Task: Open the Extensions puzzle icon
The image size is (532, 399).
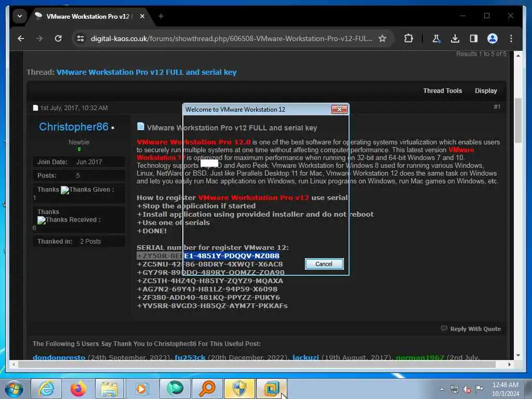Action: (408, 38)
